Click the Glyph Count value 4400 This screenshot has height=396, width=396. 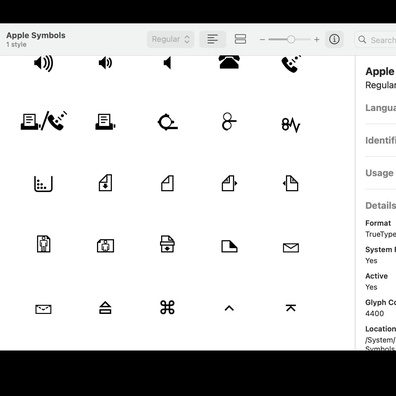[375, 313]
